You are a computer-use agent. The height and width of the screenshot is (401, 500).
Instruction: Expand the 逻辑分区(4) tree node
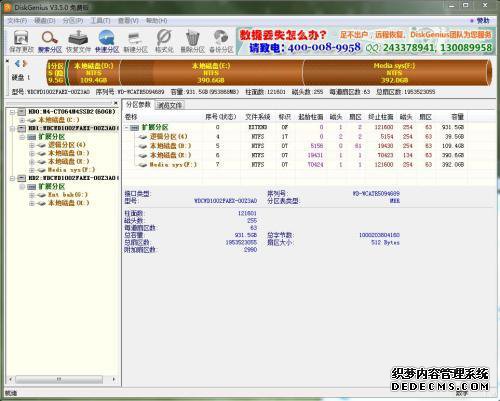click(32, 145)
